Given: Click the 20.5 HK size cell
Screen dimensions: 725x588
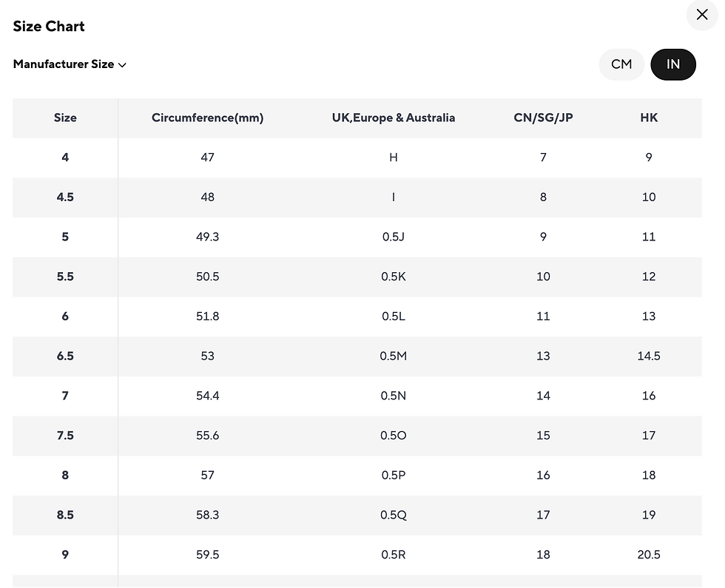Looking at the screenshot, I should click(649, 555).
